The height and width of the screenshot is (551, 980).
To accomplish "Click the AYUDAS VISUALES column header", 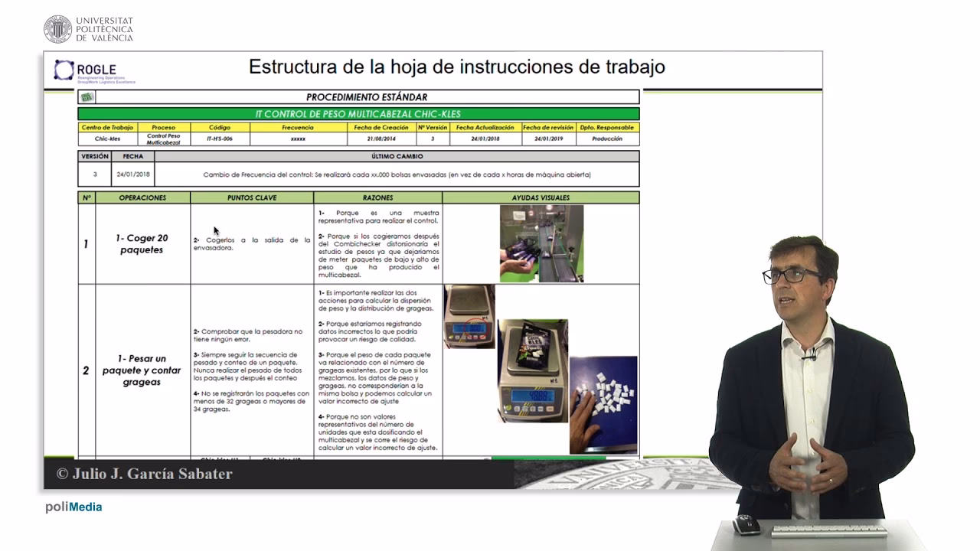I will 541,197.
